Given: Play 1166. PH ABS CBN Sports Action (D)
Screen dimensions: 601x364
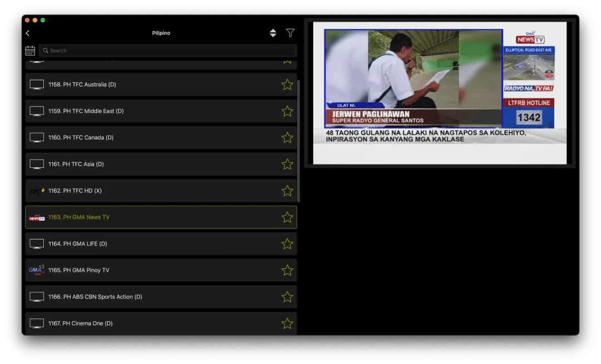Looking at the screenshot, I should point(161,297).
